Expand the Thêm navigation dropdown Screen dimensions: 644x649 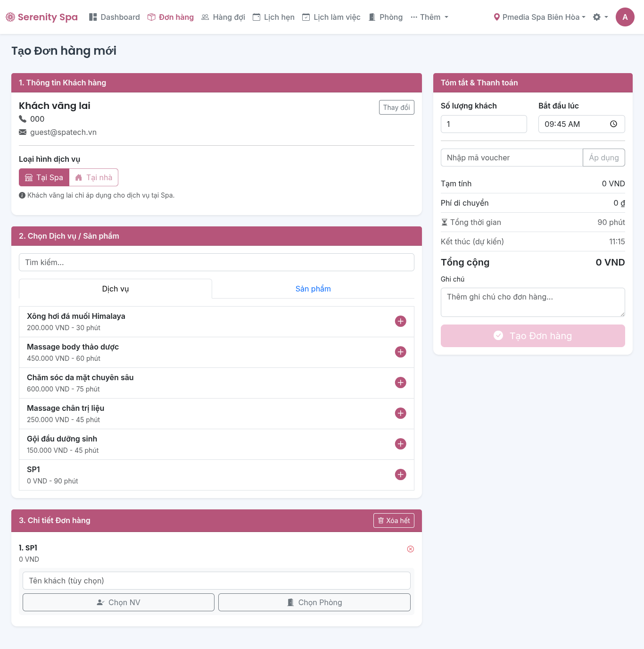coord(429,17)
